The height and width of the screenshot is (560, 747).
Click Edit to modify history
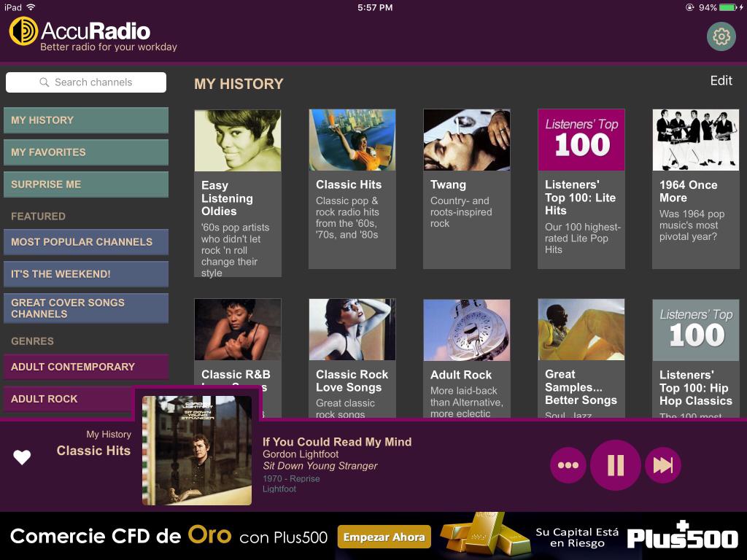(x=721, y=80)
